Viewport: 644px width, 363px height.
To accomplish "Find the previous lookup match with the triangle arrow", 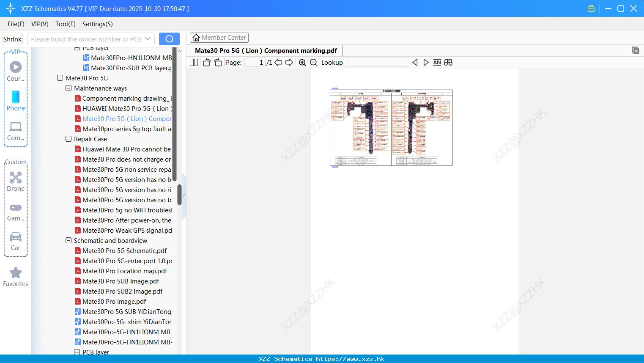I will pyautogui.click(x=415, y=63).
